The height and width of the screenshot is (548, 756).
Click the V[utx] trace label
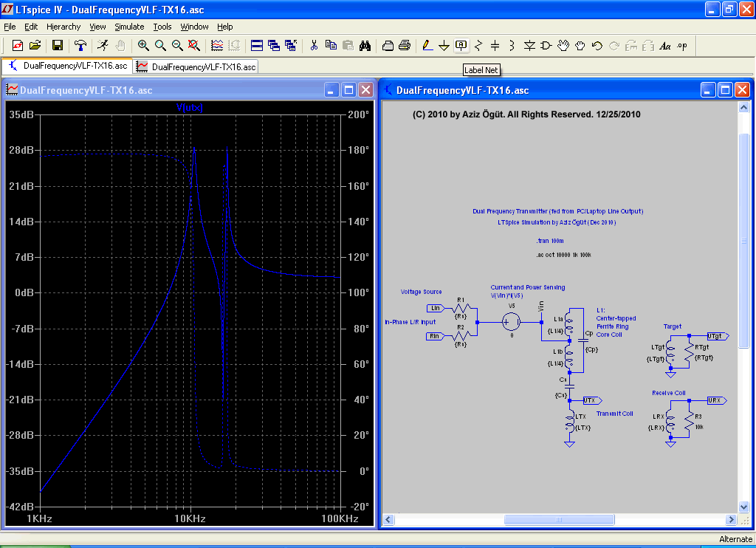pos(189,107)
